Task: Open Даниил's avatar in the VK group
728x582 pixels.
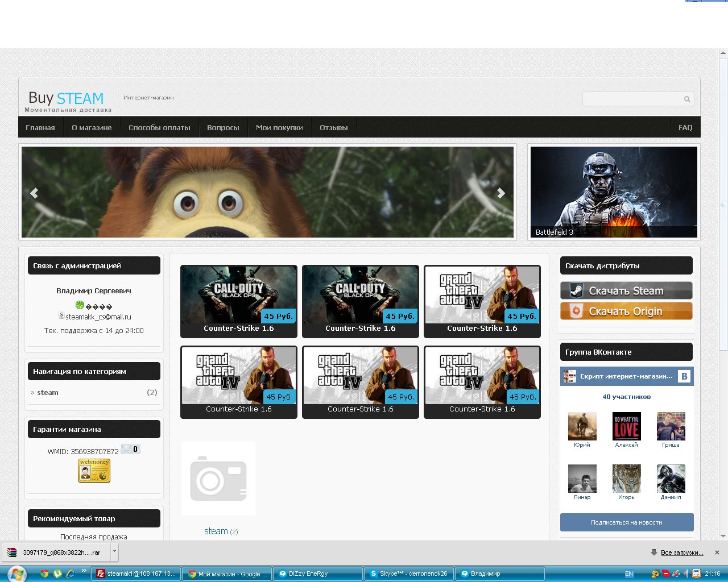Action: point(671,479)
